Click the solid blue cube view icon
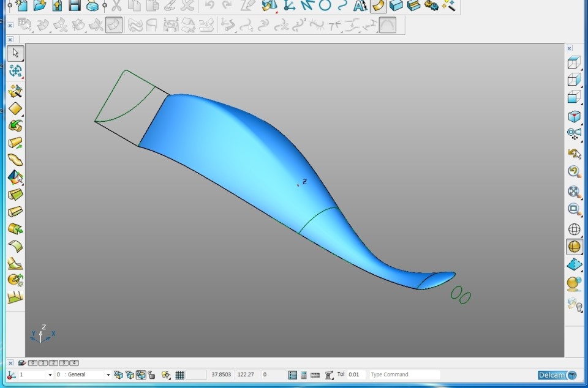This screenshot has height=388, width=588. (x=574, y=97)
